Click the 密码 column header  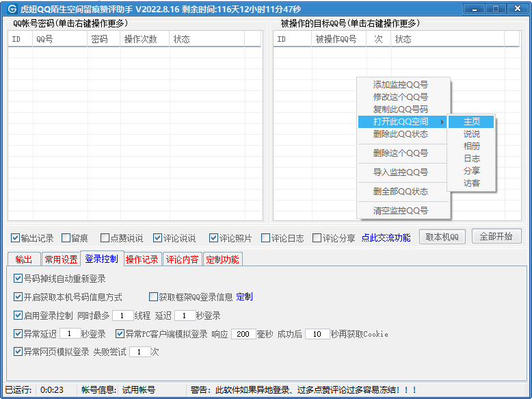(104, 39)
